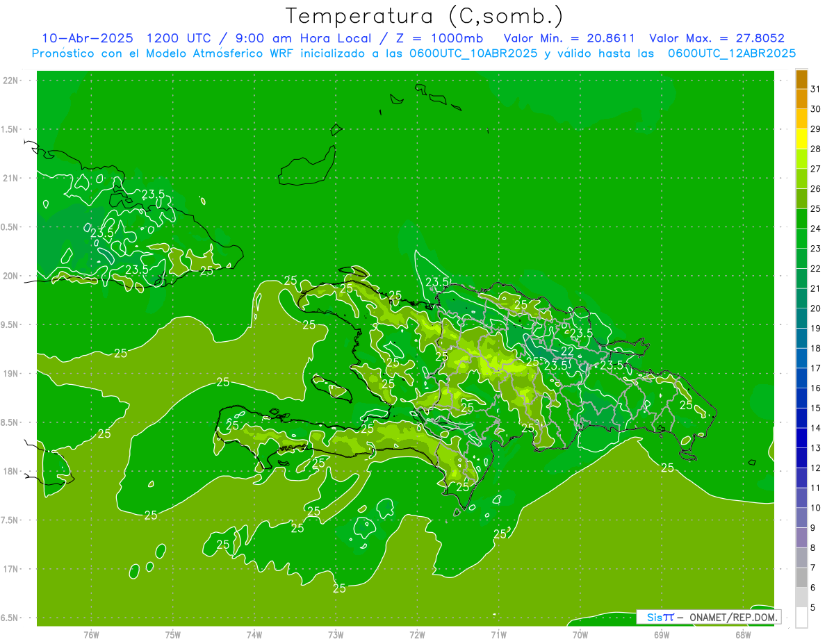Click the "18N" latitude axis label

pyautogui.click(x=11, y=471)
